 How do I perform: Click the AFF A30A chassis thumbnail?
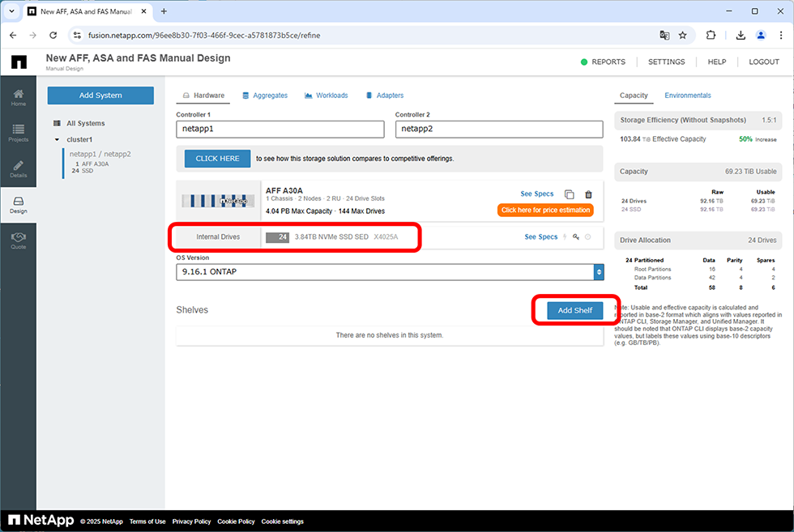tap(218, 201)
